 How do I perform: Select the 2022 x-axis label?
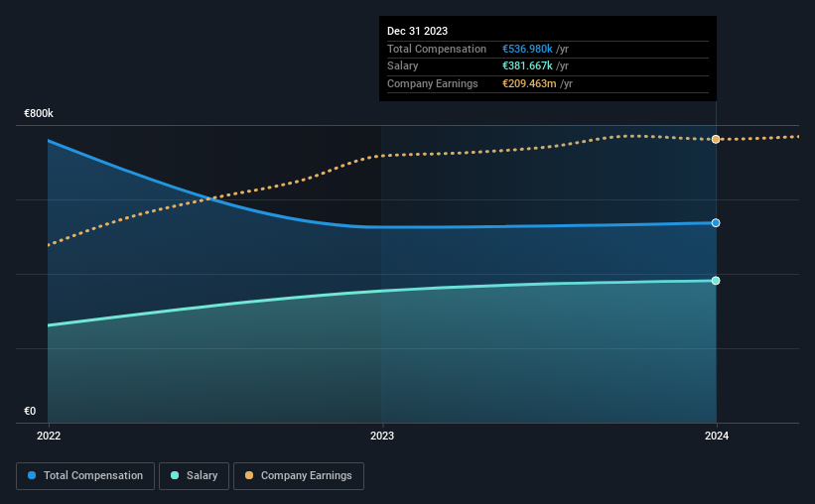(49, 436)
